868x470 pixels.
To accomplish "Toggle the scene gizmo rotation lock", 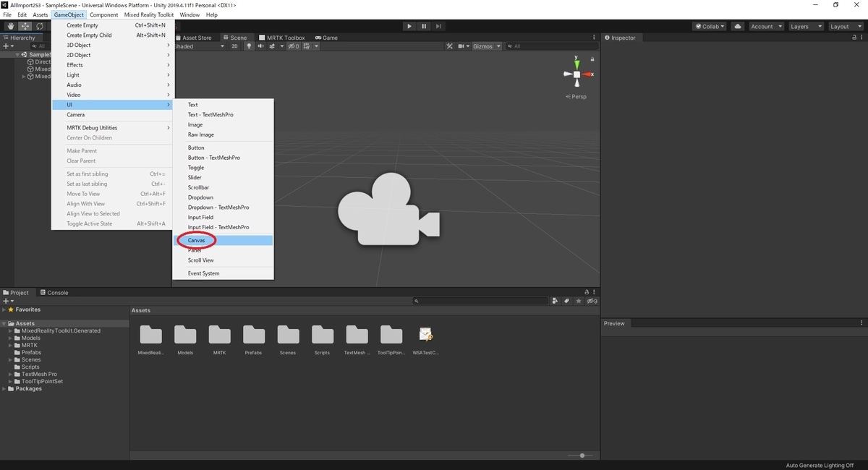I will click(593, 59).
